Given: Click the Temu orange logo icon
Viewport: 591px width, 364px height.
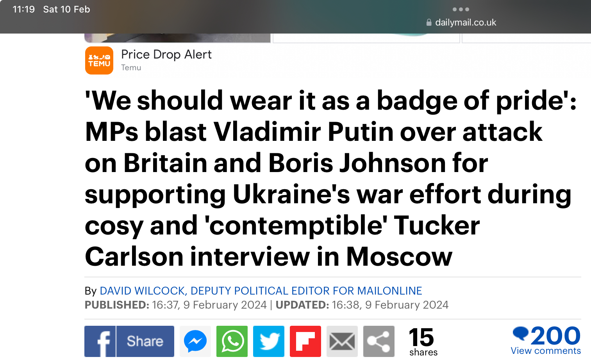Looking at the screenshot, I should pyautogui.click(x=99, y=60).
